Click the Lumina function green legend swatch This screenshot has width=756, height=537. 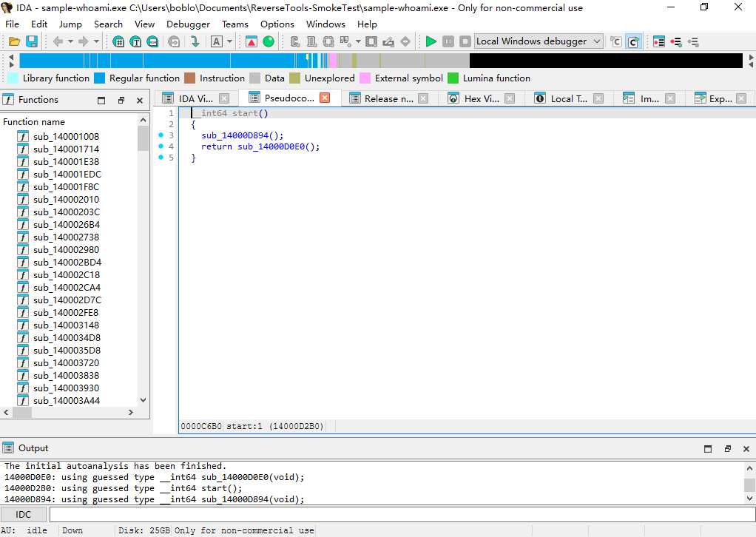[x=453, y=78]
